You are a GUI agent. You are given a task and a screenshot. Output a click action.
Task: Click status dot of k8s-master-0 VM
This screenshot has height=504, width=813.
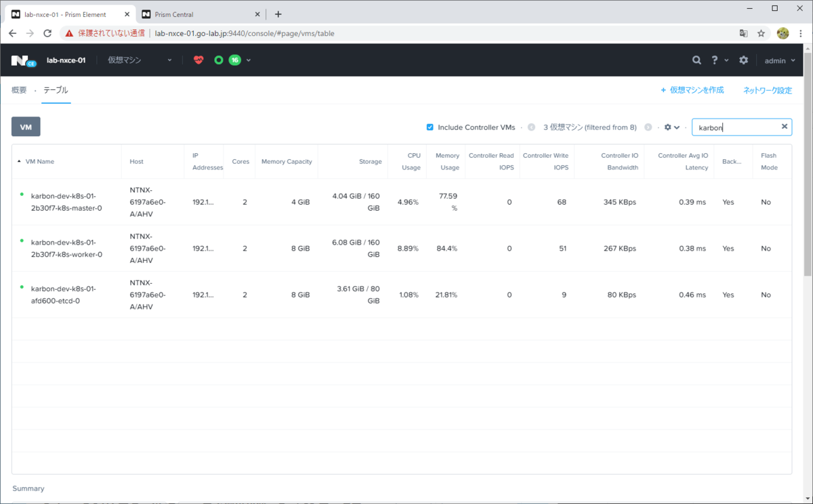22,194
